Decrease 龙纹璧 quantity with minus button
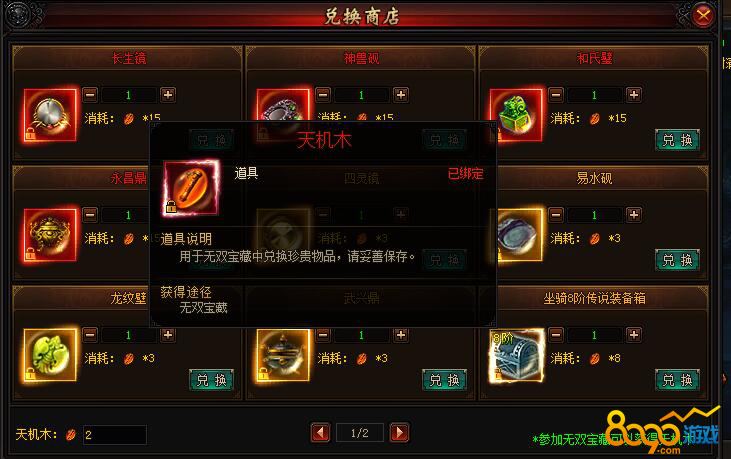 90,335
